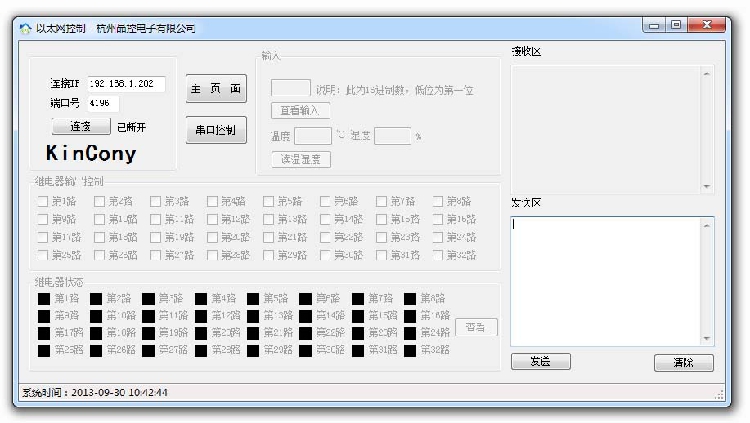Click the resize grip in the status bar corner
Image resolution: width=750 pixels, height=423 pixels.
coord(719,395)
